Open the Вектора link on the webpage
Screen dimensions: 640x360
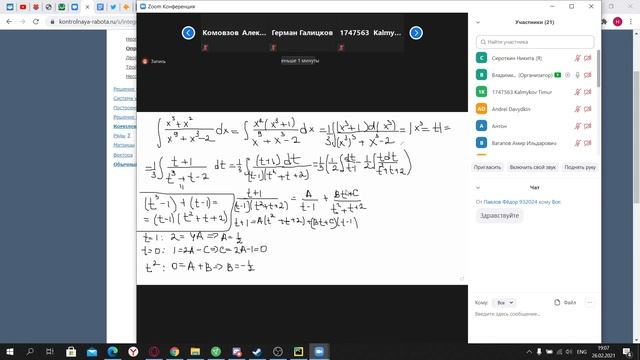(123, 155)
